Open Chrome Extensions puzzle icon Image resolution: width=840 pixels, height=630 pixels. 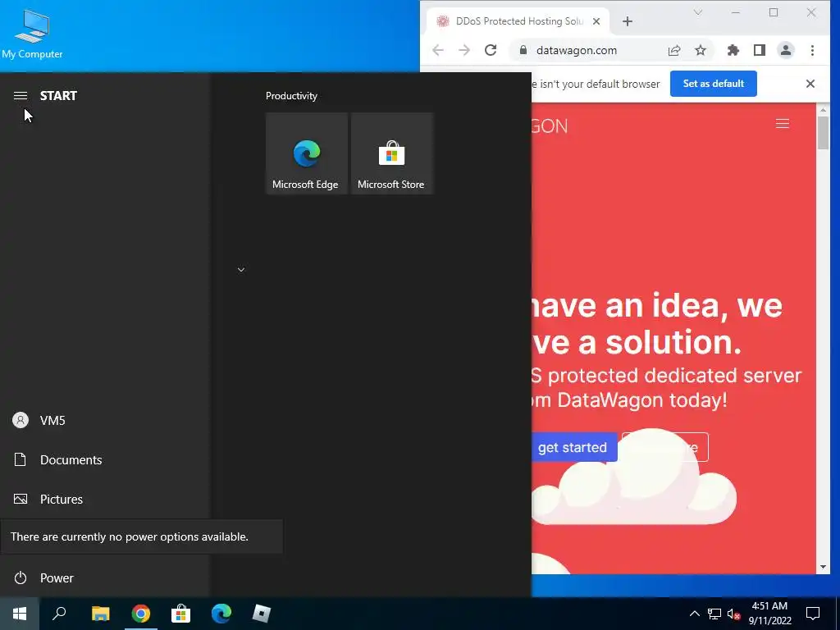pyautogui.click(x=733, y=50)
